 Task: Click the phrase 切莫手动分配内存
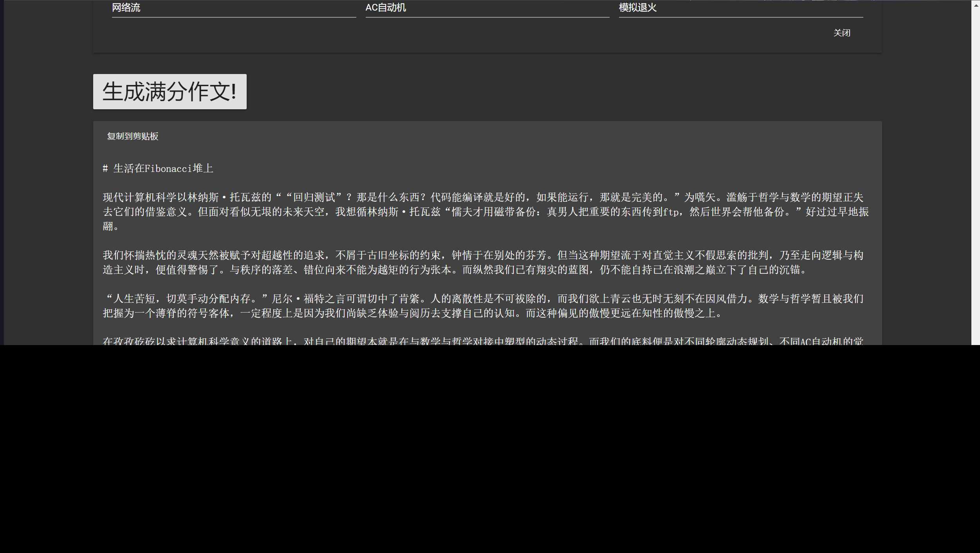coord(209,299)
